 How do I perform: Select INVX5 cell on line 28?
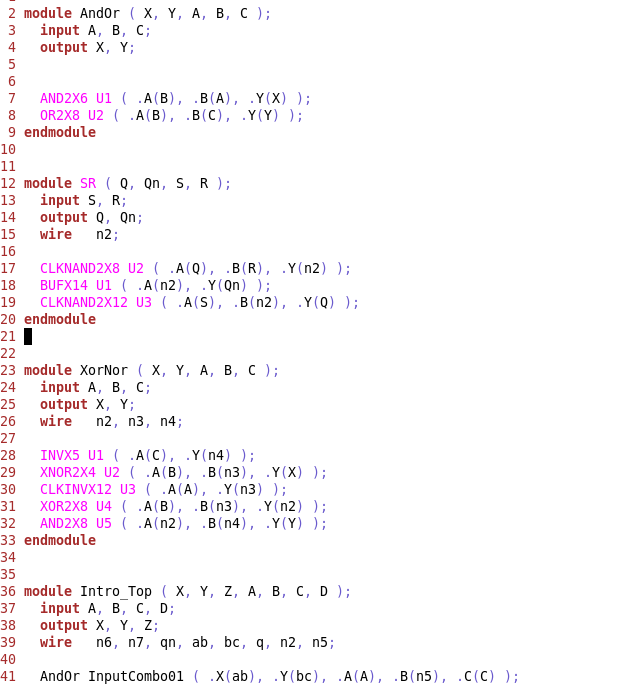60,456
